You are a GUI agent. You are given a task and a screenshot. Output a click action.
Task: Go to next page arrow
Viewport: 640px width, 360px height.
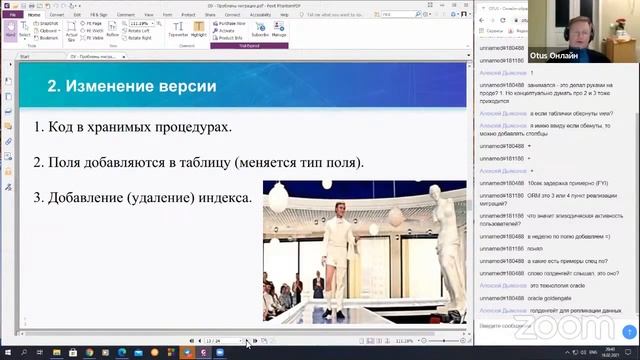pos(247,341)
